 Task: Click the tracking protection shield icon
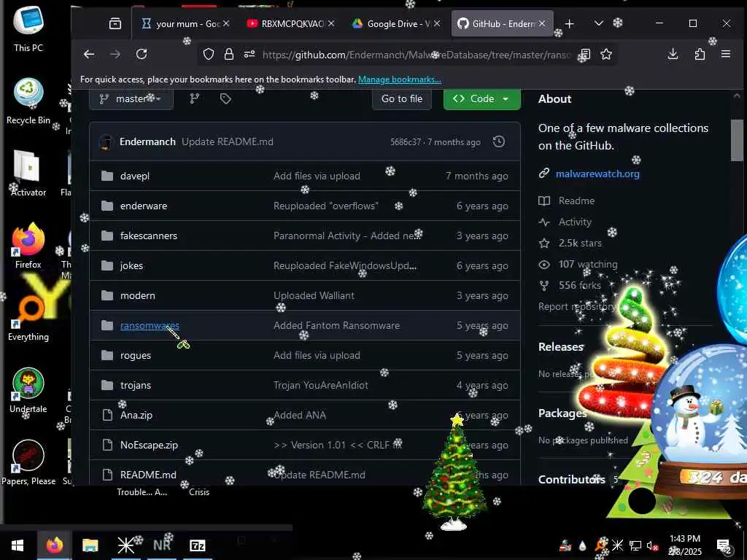(x=208, y=54)
